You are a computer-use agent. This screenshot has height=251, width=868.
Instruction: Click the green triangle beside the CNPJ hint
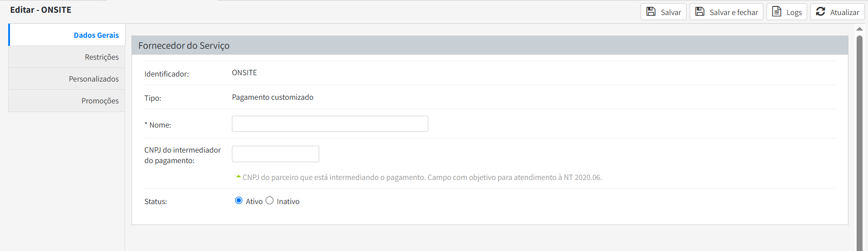[238, 177]
